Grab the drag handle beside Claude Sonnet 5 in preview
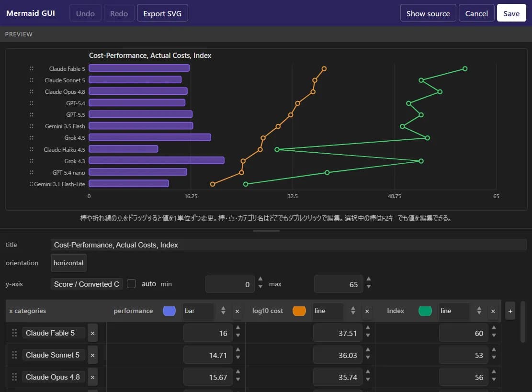This screenshot has width=532, height=392. [32, 80]
